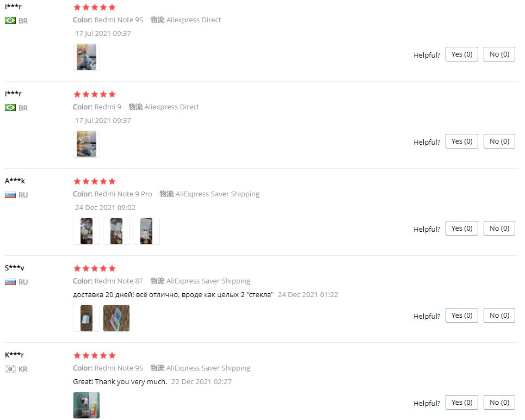Vote Yes on Redmi 9 review
Viewport: 525px width, 420px height.
[x=462, y=141]
